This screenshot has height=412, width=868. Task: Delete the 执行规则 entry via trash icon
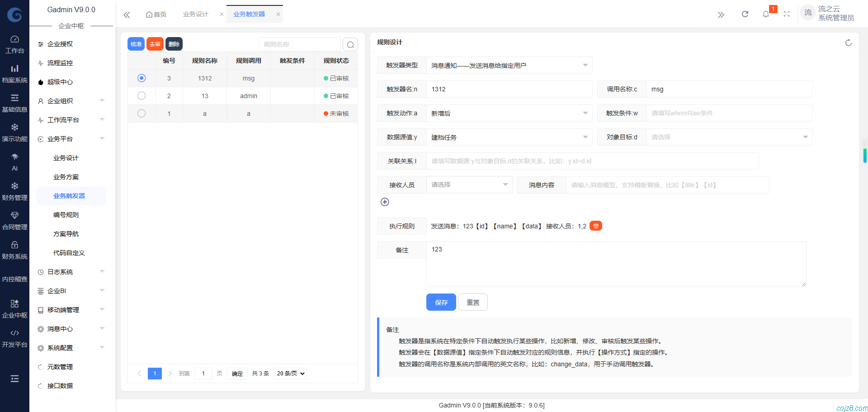[595, 226]
